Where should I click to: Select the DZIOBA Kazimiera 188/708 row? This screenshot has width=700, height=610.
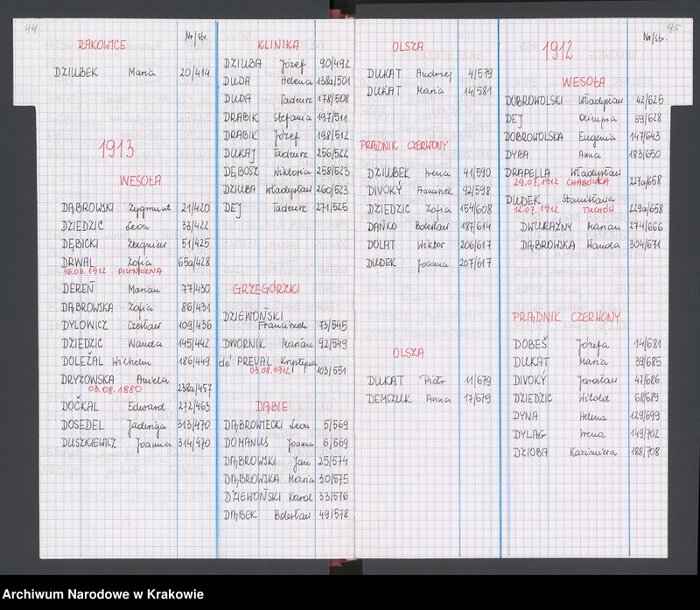586,452
